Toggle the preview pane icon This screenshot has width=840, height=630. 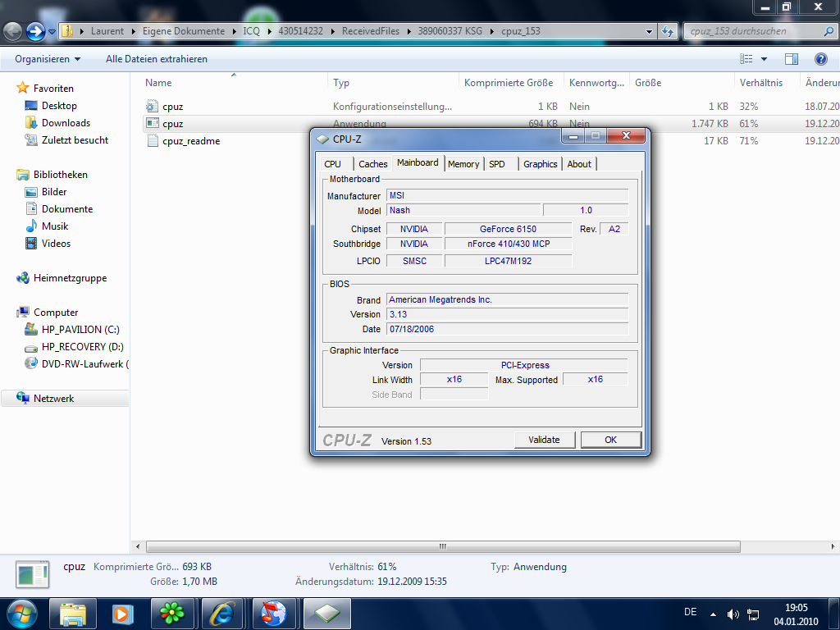[x=792, y=59]
